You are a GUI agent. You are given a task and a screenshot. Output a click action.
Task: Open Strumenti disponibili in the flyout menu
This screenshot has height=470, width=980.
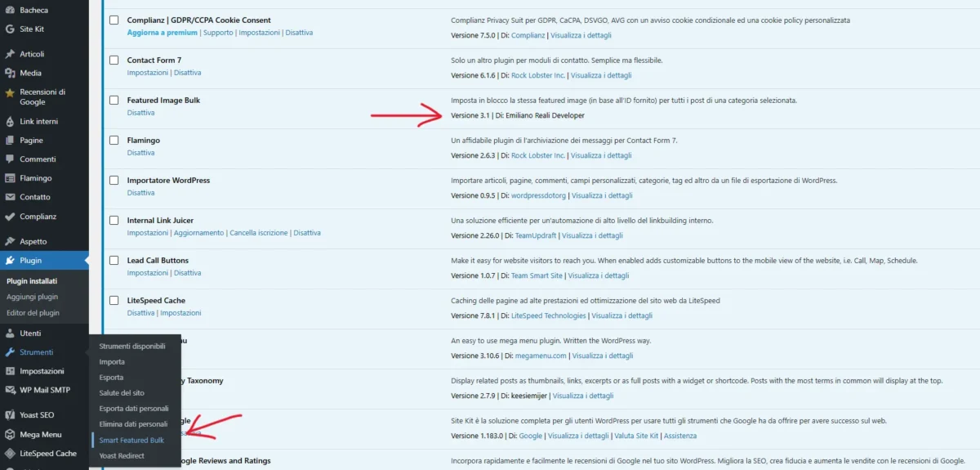click(131, 347)
